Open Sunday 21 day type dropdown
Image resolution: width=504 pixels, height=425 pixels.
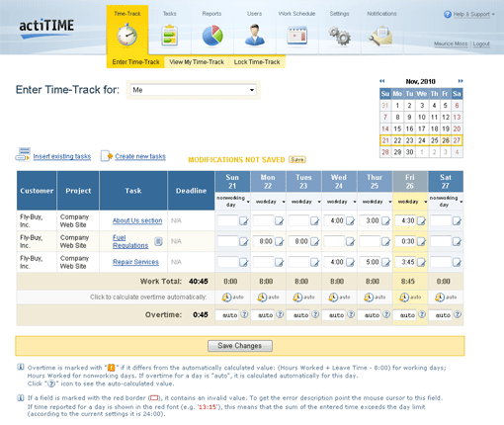248,202
